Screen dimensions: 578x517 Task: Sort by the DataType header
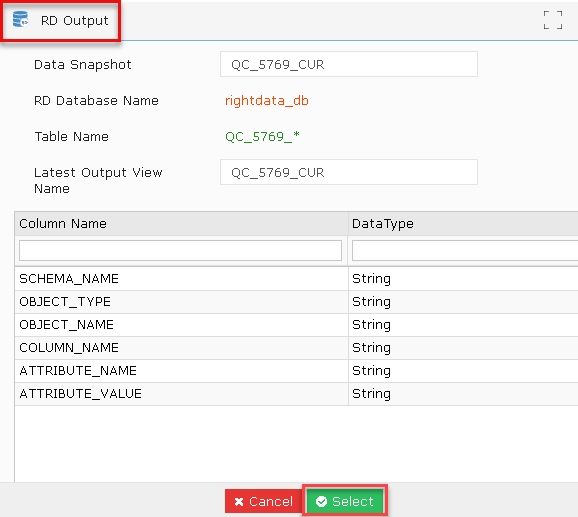[463, 224]
